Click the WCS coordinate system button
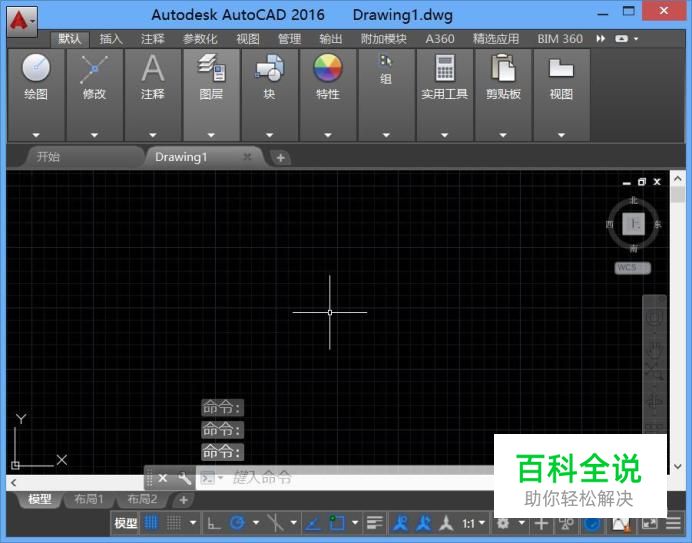 tap(632, 268)
